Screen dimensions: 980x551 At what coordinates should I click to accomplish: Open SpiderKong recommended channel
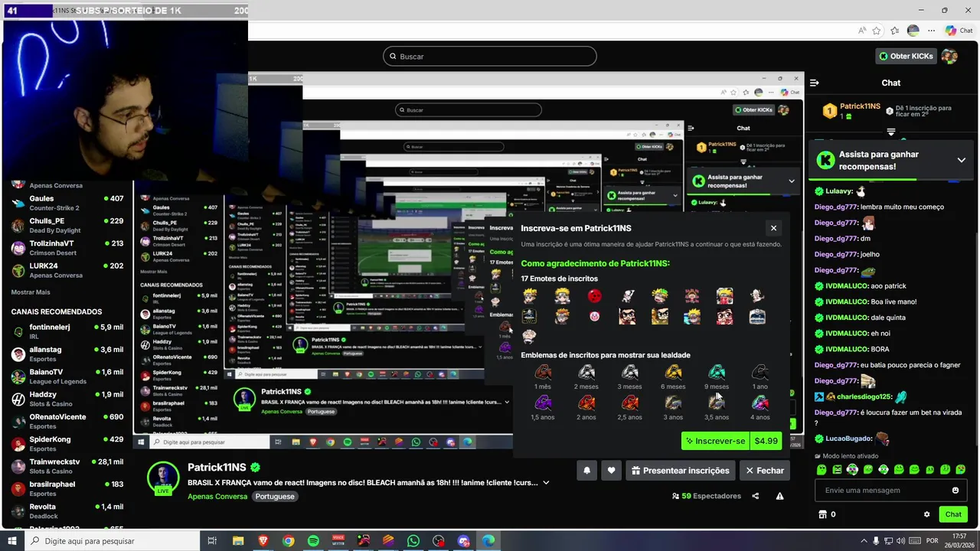[67, 444]
